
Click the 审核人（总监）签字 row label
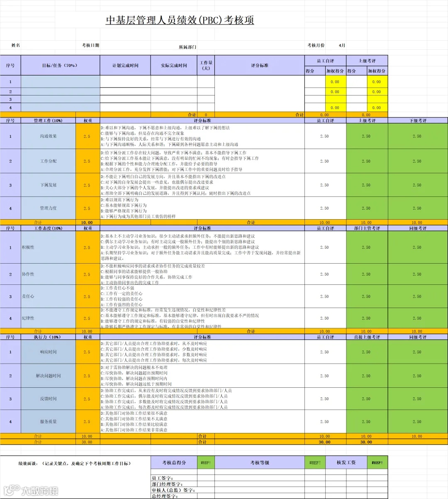pos(173,490)
